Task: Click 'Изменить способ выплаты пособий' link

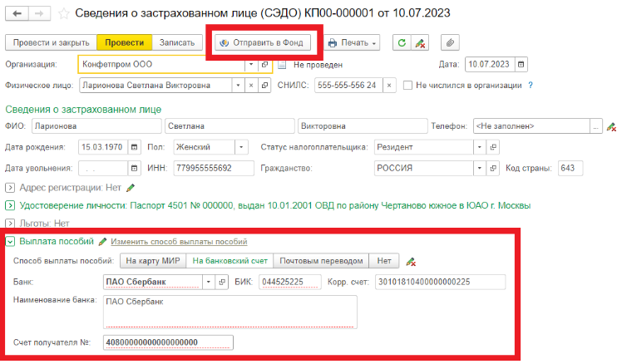Action: point(179,242)
